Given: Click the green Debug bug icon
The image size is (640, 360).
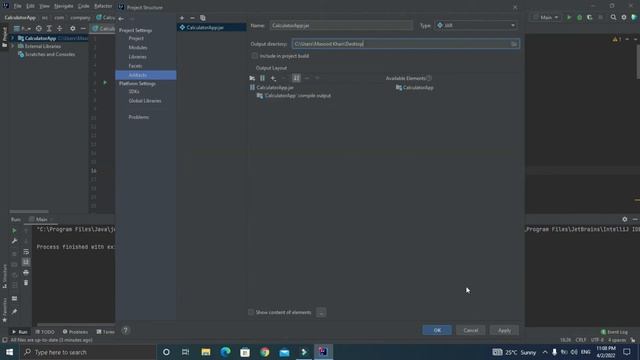Looking at the screenshot, I should click(x=579, y=18).
